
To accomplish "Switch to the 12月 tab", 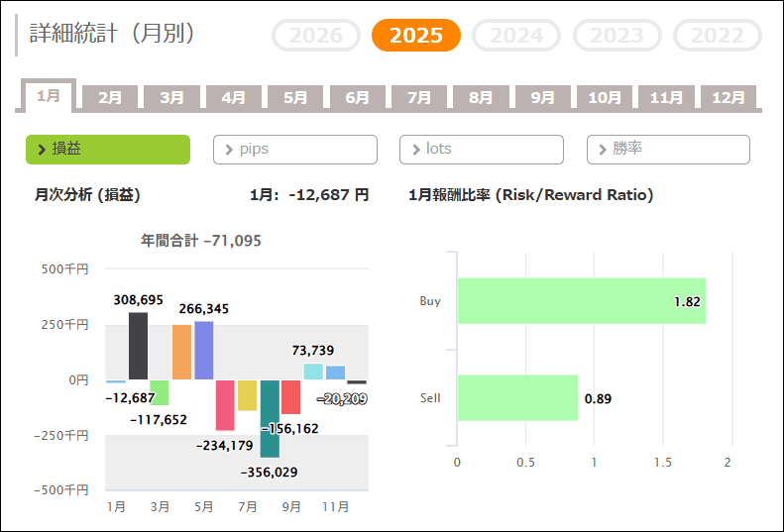I will click(728, 98).
